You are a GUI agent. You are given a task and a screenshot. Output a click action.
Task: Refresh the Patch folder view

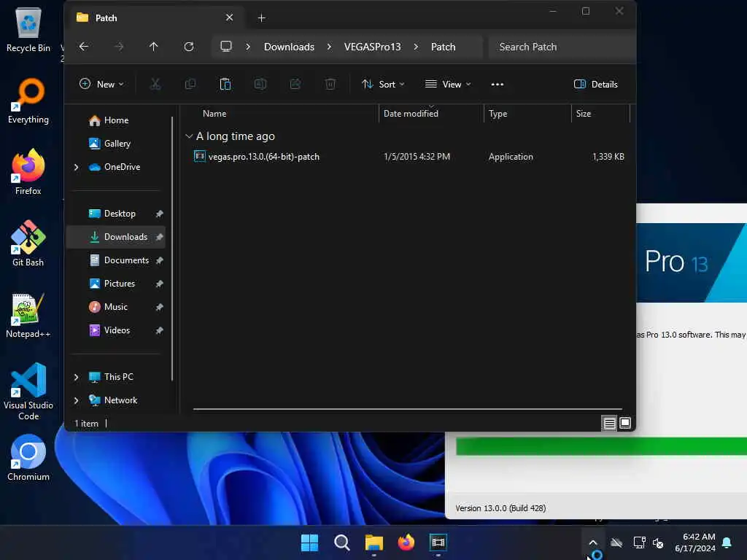pos(189,47)
